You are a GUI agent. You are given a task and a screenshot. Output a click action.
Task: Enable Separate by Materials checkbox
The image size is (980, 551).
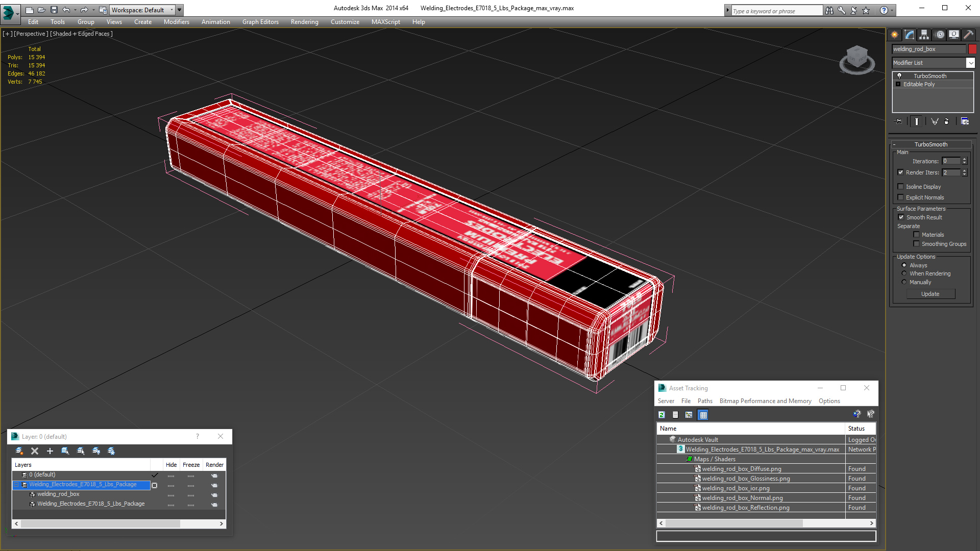(917, 235)
